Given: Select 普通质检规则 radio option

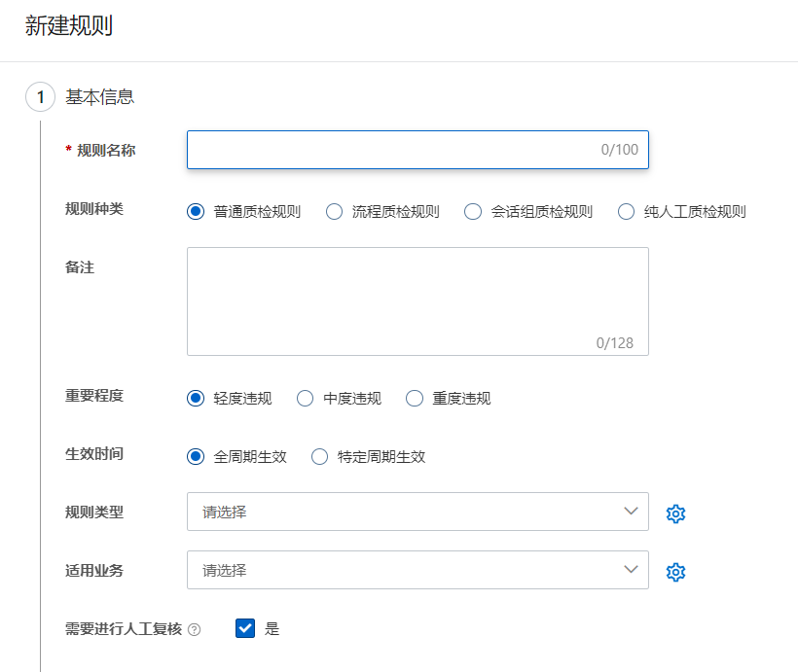Looking at the screenshot, I should click(196, 212).
